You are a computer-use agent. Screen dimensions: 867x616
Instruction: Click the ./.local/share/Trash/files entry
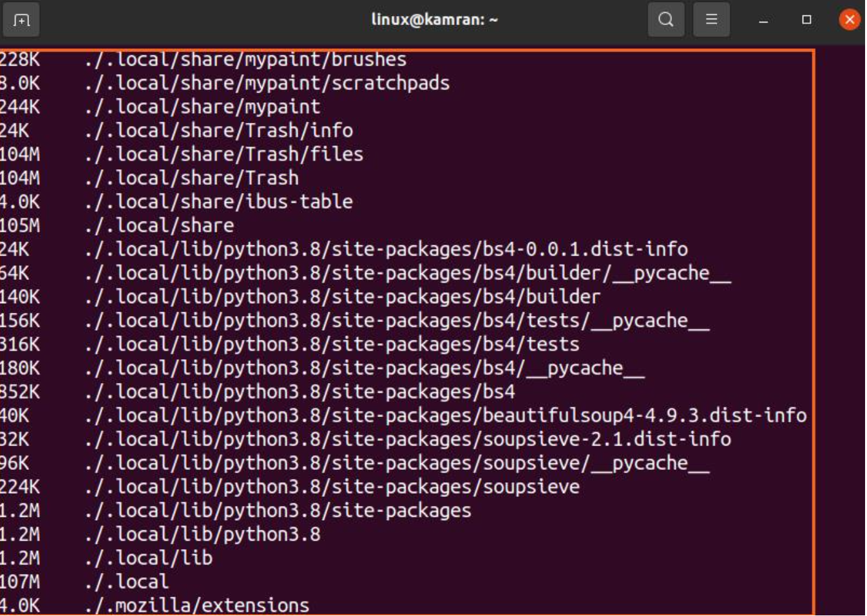[x=224, y=154]
